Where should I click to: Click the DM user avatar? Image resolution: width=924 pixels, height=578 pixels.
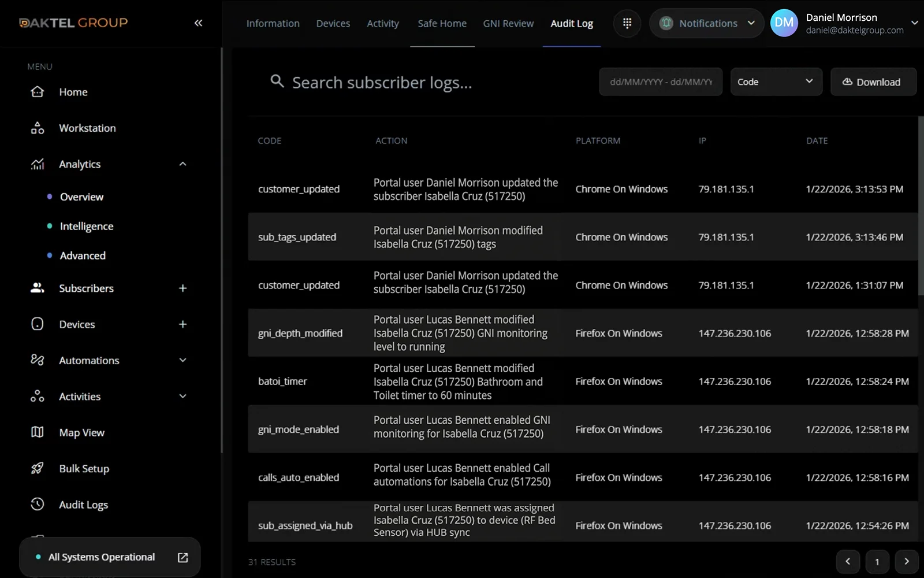784,23
